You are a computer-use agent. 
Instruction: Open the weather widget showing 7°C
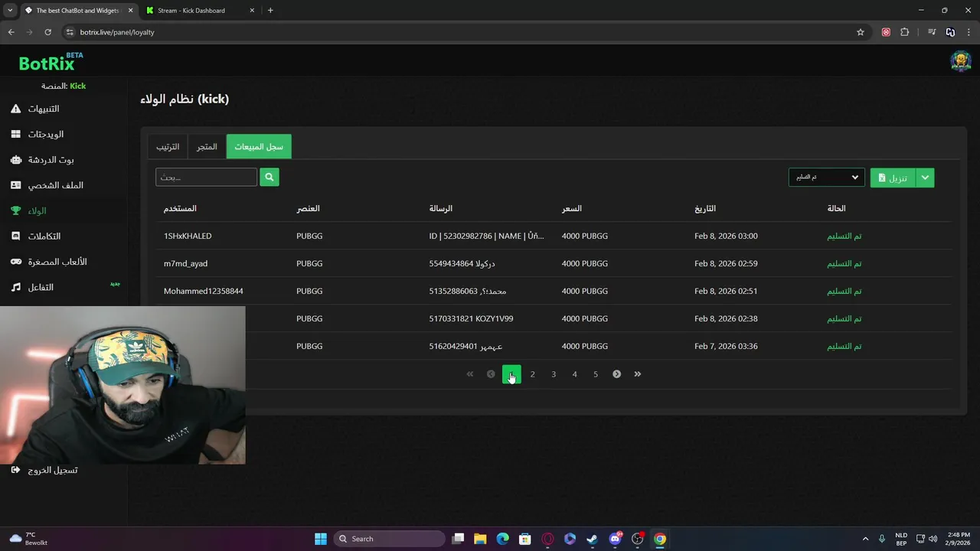pos(29,539)
